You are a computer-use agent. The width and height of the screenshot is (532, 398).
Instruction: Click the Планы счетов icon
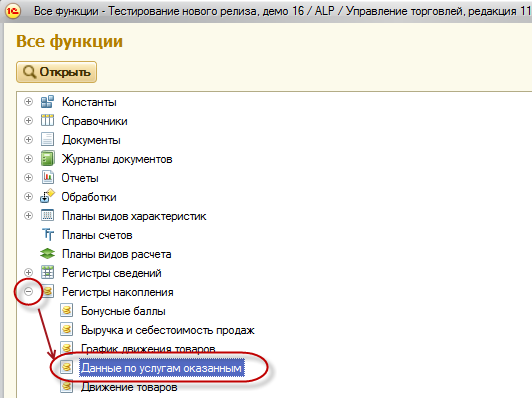[x=48, y=234]
